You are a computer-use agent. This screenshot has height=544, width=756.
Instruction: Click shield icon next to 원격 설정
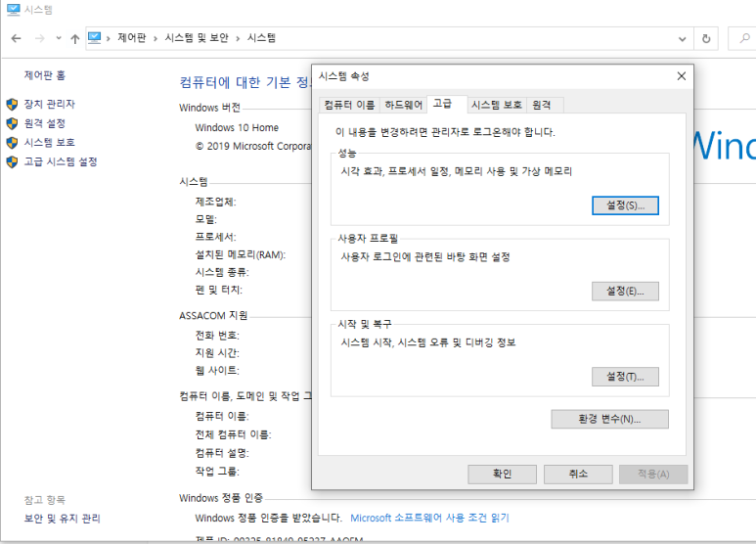pyautogui.click(x=12, y=123)
